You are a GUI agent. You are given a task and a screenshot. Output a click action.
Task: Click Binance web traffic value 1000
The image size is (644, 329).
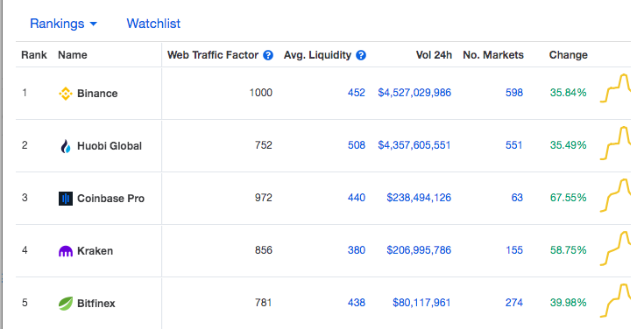point(261,93)
